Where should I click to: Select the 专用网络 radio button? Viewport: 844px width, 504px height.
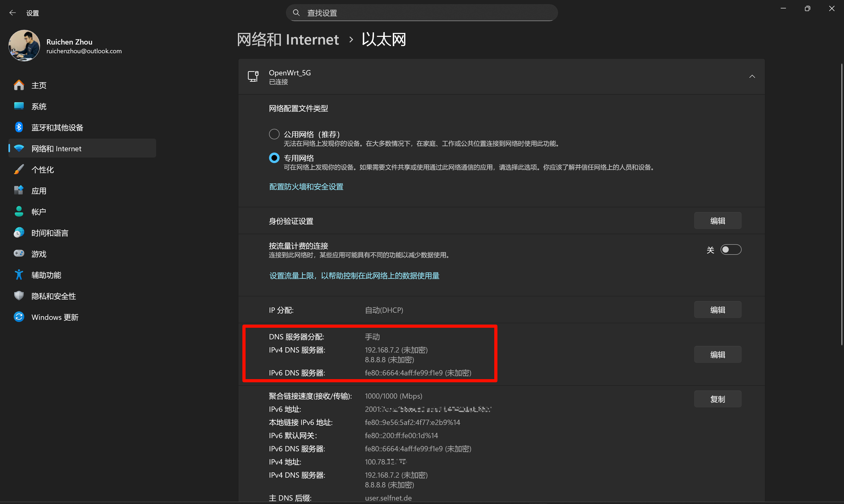(274, 158)
